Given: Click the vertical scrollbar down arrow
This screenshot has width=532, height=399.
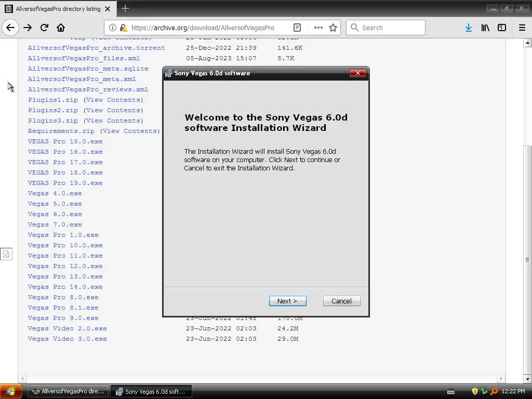Looking at the screenshot, I should point(527,379).
